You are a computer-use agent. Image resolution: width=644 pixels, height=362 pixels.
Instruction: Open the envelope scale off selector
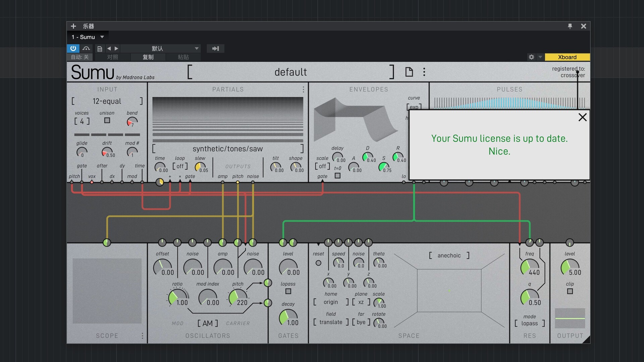click(x=322, y=166)
